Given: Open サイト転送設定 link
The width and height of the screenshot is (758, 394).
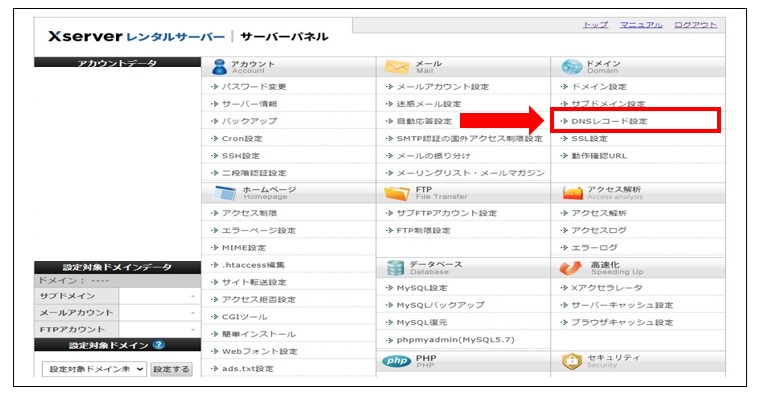Looking at the screenshot, I should point(254,282).
